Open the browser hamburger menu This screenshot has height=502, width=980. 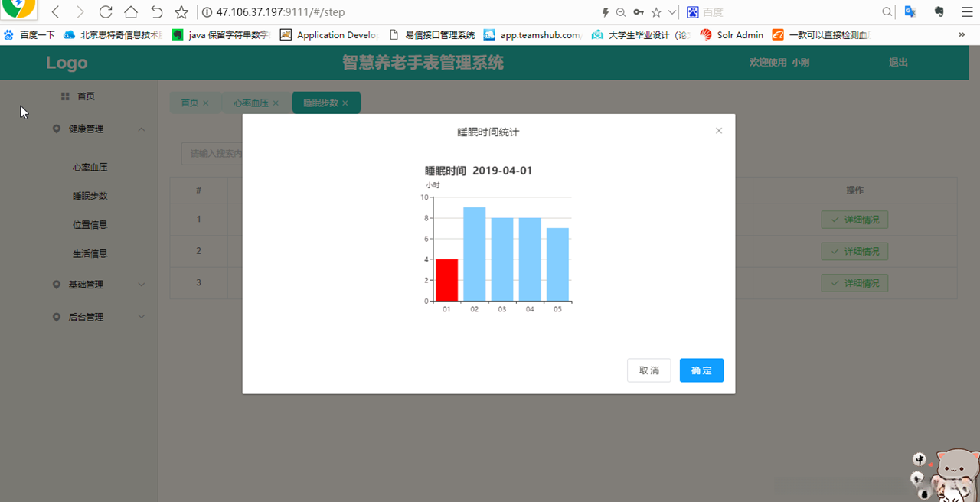[966, 11]
